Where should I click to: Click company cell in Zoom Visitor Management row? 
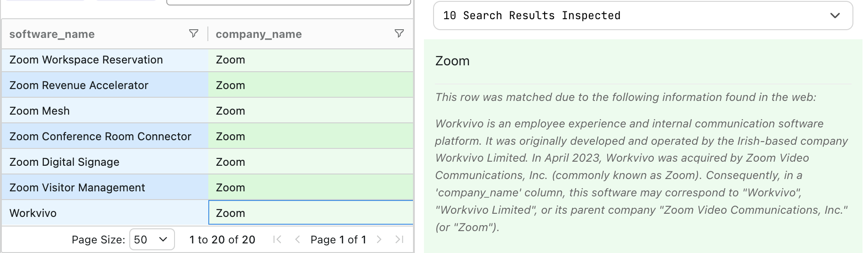point(311,188)
